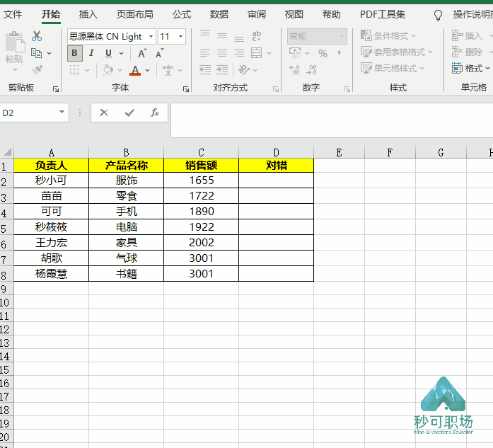
Task: Click Merge and Center icon
Action: pos(256,53)
